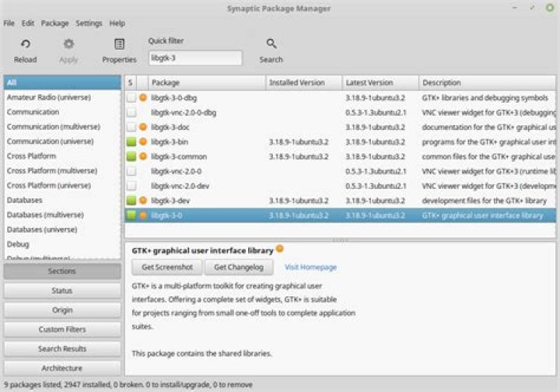Sort by the Latest Version column header

[380, 82]
